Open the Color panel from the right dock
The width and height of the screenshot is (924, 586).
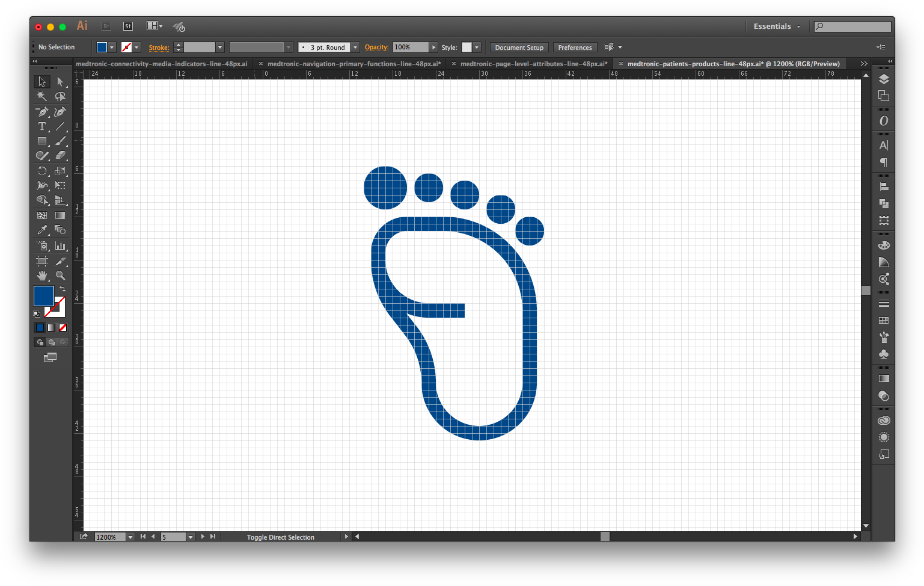coord(884,245)
